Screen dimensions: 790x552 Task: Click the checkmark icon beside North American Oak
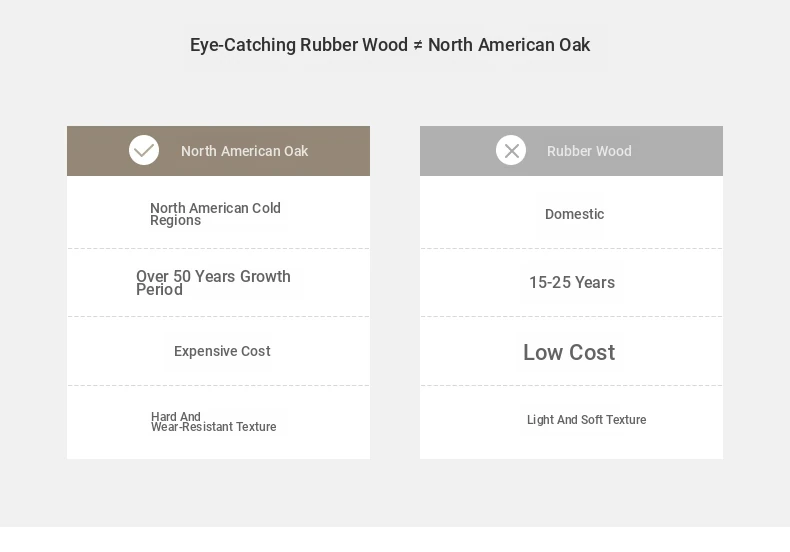[x=144, y=150]
